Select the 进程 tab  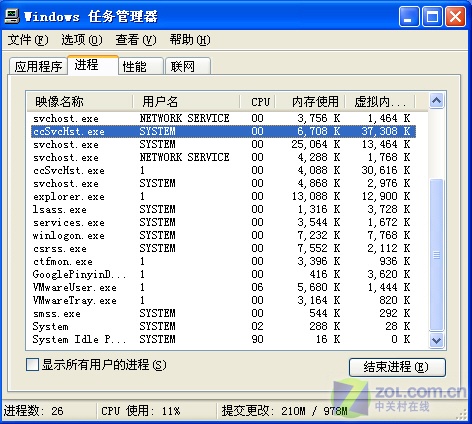click(x=93, y=65)
